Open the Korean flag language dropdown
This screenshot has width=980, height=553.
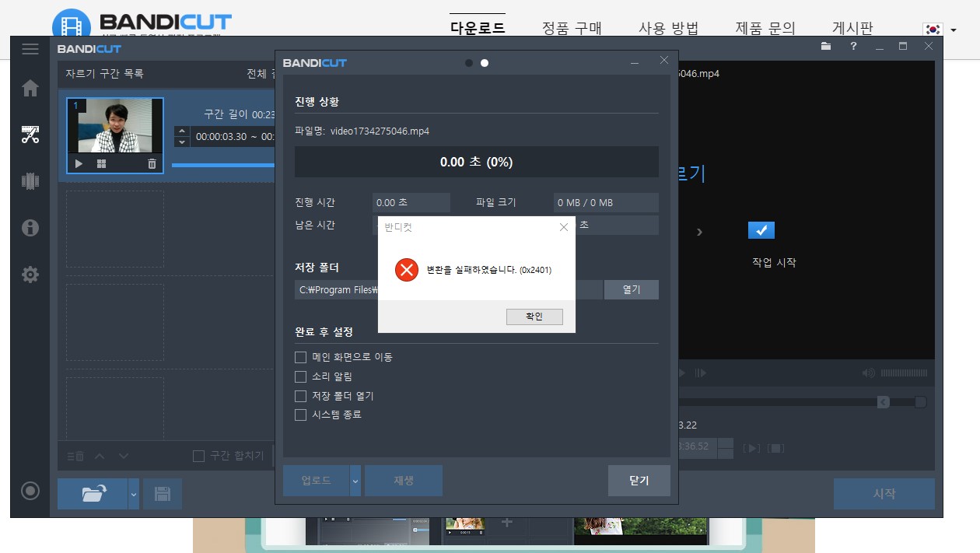[940, 30]
